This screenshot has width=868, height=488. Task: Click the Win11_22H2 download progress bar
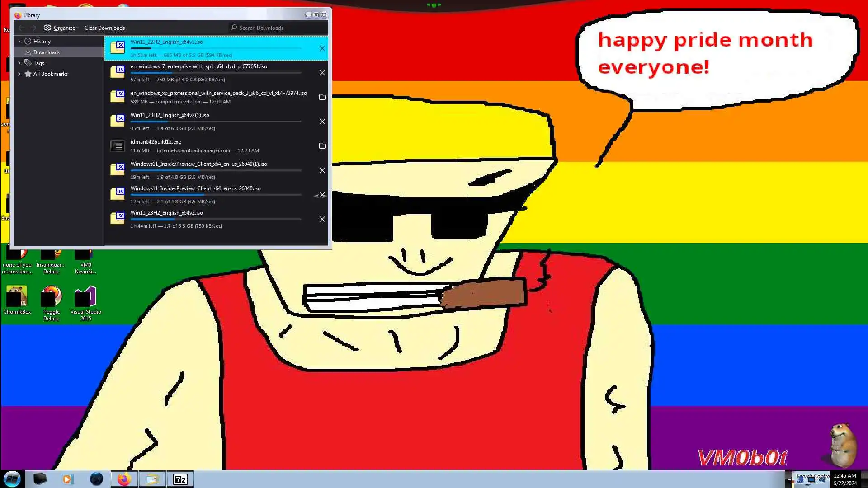tap(216, 48)
